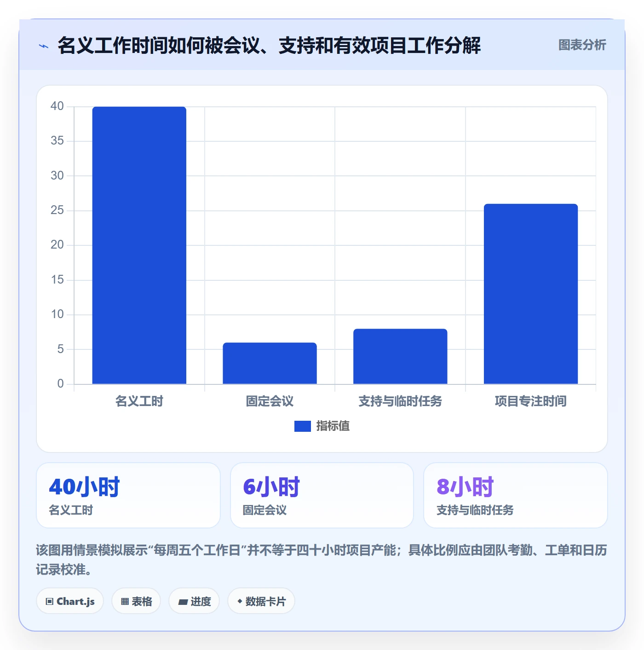The height and width of the screenshot is (650, 644).
Task: Click the diamond icon in 数据卡片 tag
Action: click(240, 601)
